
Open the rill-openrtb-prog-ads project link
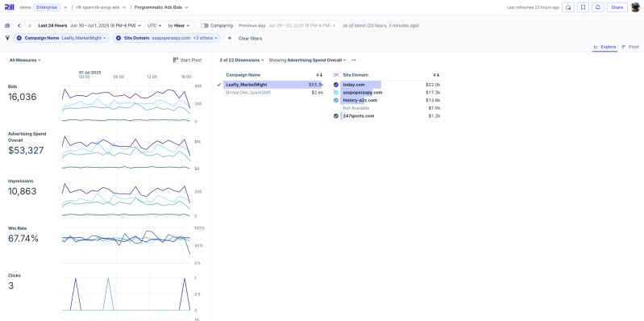pos(98,7)
